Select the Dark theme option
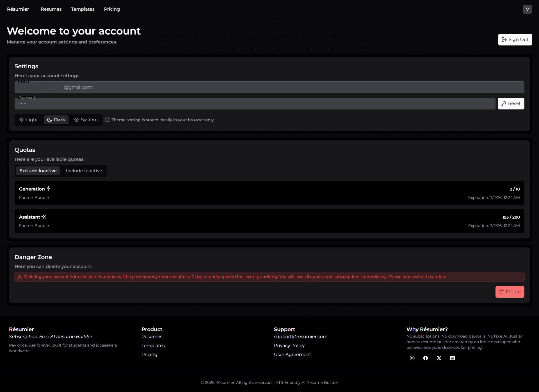Screen dimensions: 539x392 coord(56,120)
